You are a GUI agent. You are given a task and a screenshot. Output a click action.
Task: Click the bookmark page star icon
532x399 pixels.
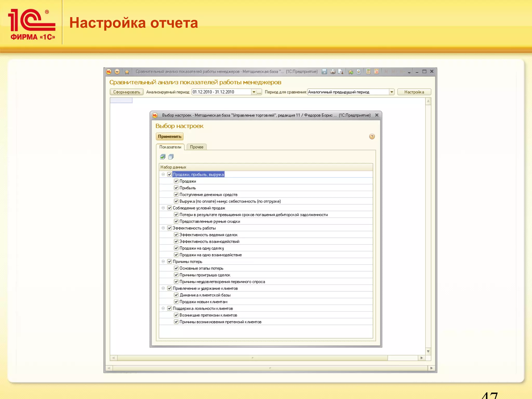coord(359,71)
